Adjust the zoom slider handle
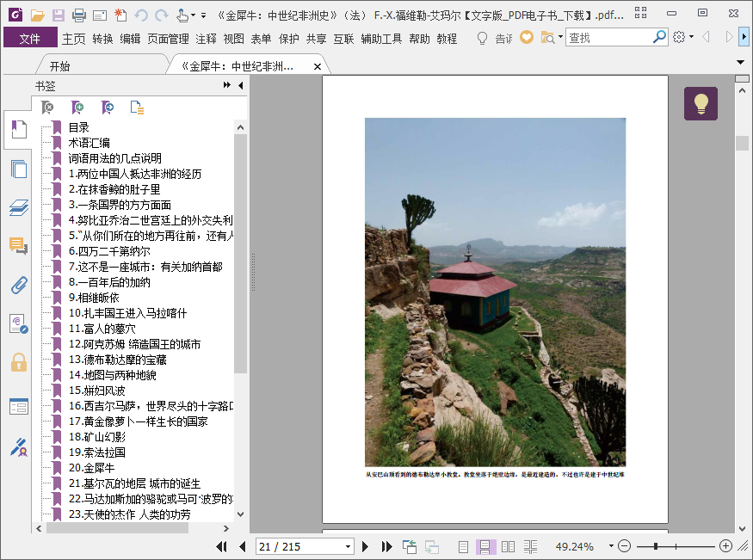Image resolution: width=753 pixels, height=560 pixels. point(656,546)
